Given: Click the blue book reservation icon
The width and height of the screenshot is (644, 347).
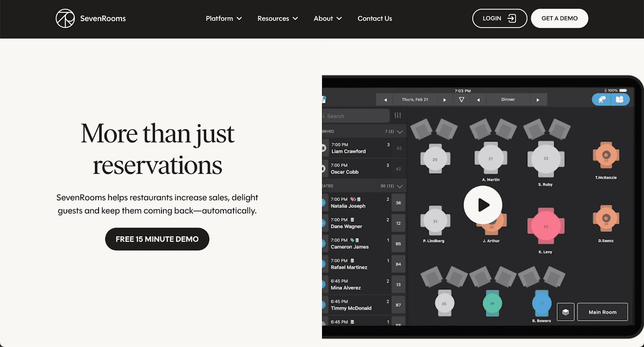Looking at the screenshot, I should pos(620,99).
